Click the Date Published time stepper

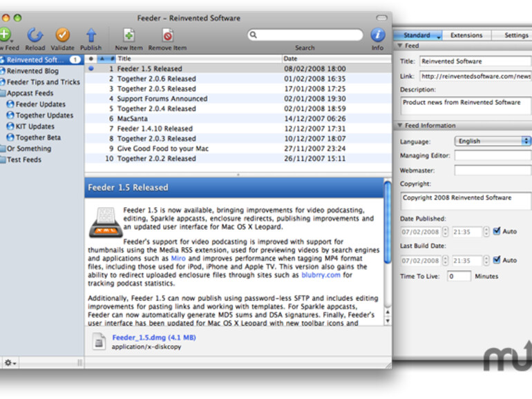(x=486, y=232)
